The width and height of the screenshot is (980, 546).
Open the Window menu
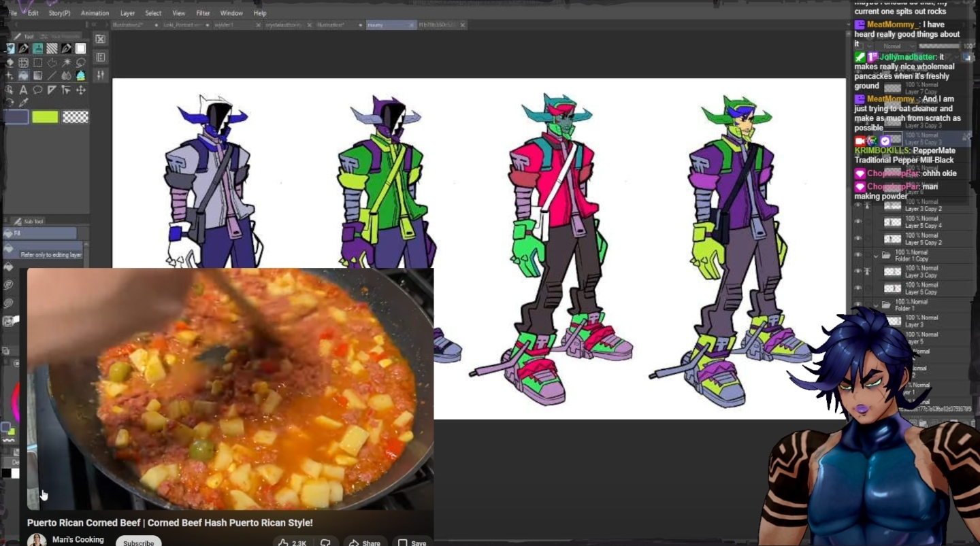pyautogui.click(x=231, y=13)
